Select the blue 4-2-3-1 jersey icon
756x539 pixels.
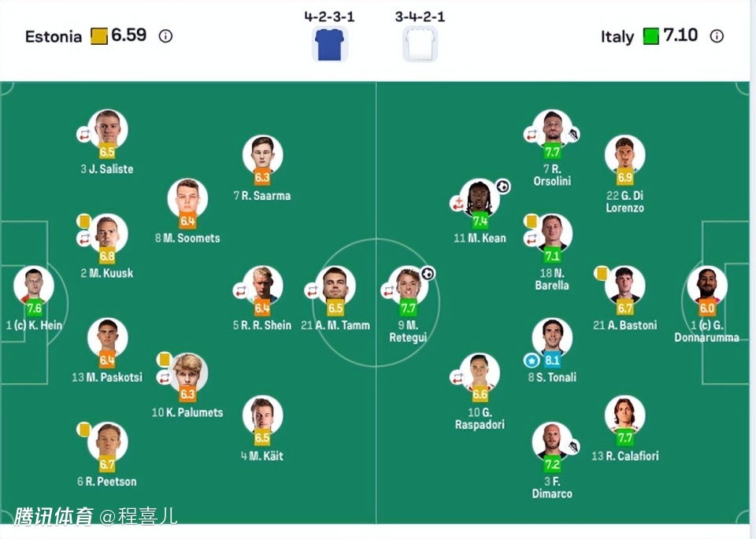(328, 44)
